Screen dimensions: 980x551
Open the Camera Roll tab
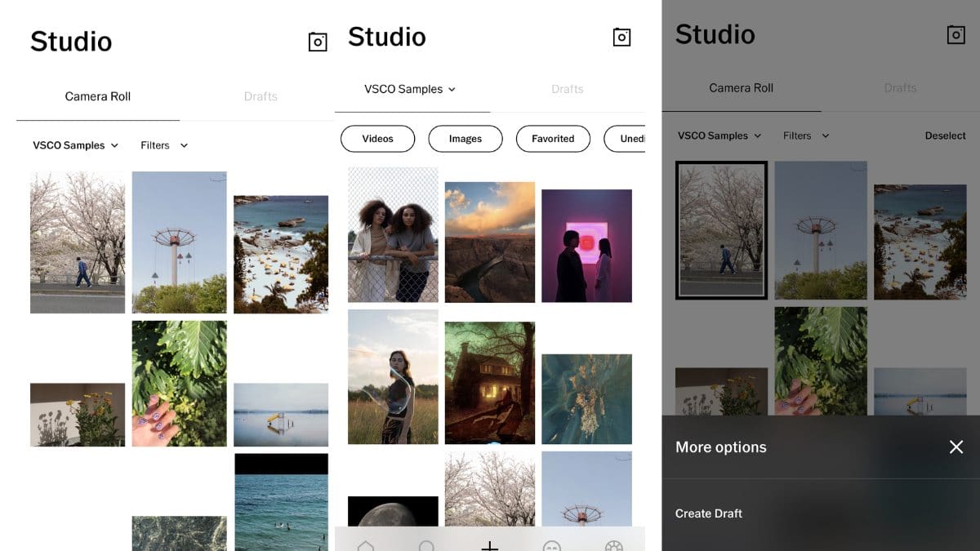pyautogui.click(x=97, y=96)
